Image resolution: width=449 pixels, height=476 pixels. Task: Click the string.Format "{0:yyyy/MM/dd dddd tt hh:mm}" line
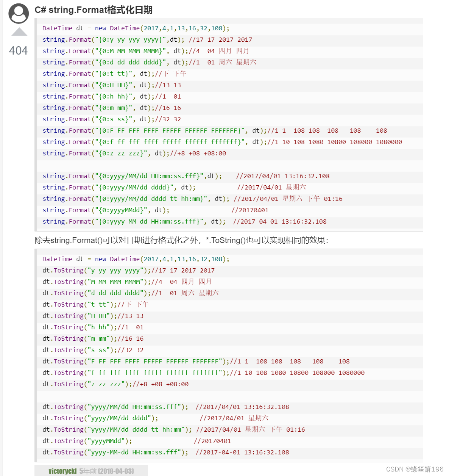[192, 199]
